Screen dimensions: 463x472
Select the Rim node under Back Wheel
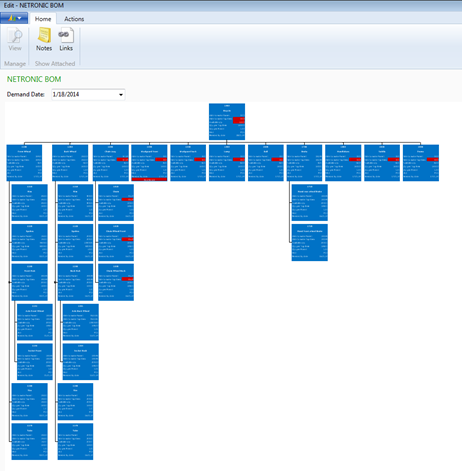coord(75,203)
